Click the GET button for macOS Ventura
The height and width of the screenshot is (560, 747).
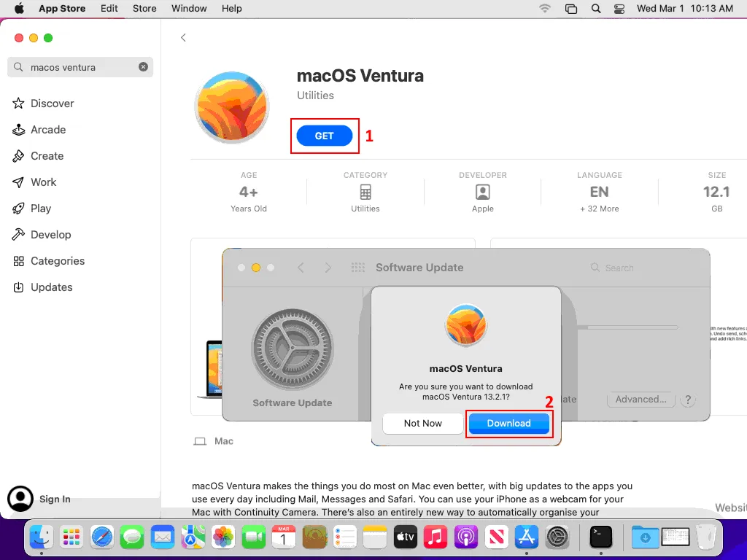(324, 136)
